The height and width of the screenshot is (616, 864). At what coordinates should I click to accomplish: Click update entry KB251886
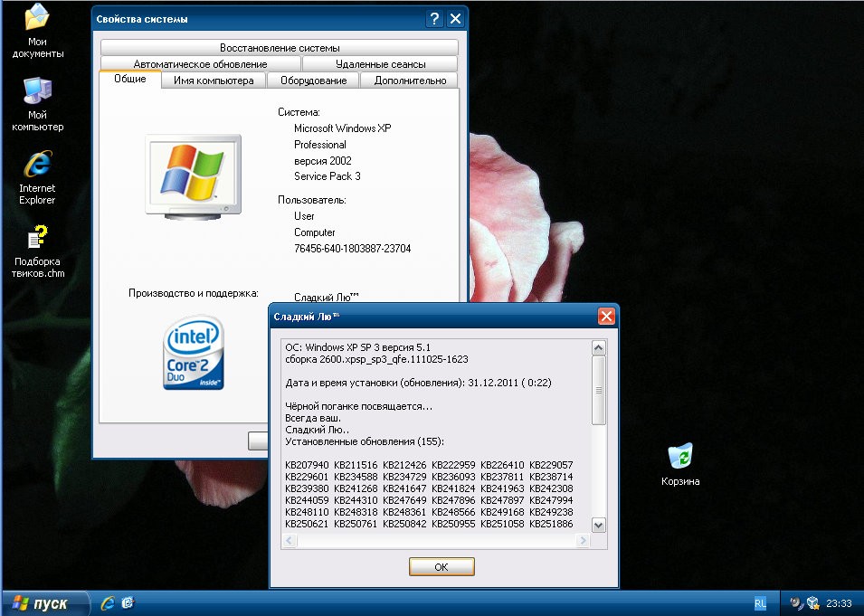click(x=551, y=524)
